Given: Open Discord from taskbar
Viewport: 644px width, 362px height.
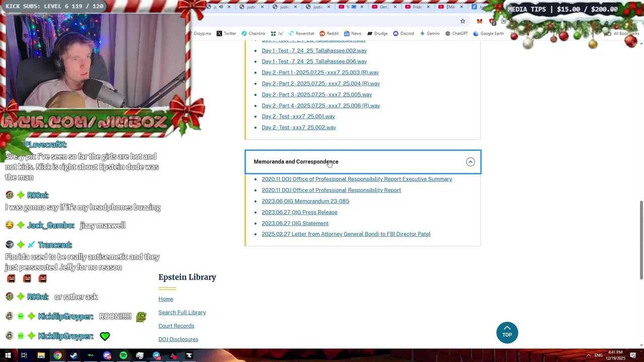Looking at the screenshot, I should (x=107, y=355).
